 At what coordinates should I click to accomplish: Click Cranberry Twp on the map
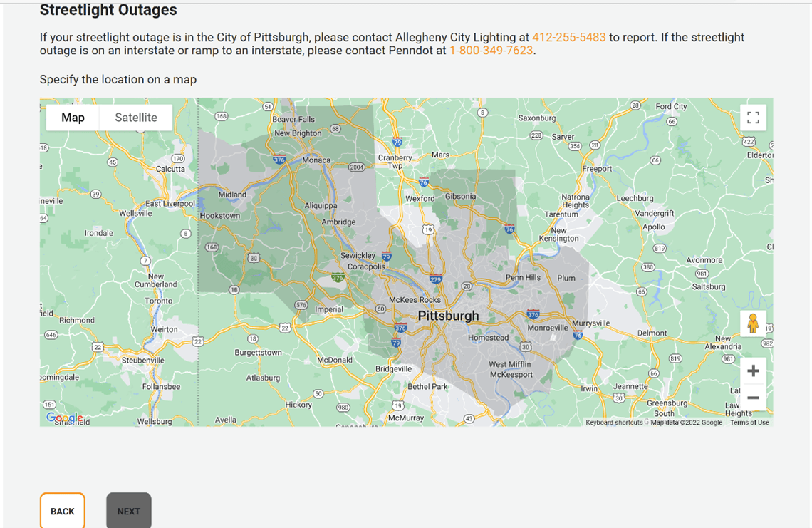395,162
